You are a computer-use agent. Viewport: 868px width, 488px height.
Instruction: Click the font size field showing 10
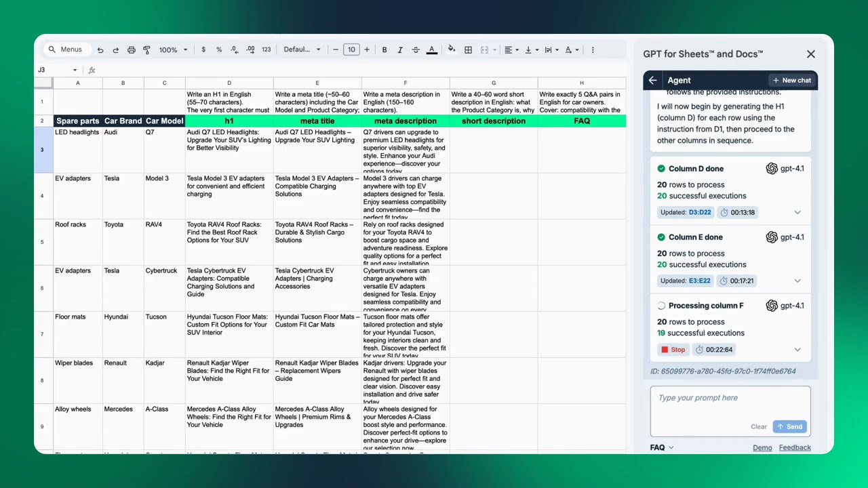[351, 49]
